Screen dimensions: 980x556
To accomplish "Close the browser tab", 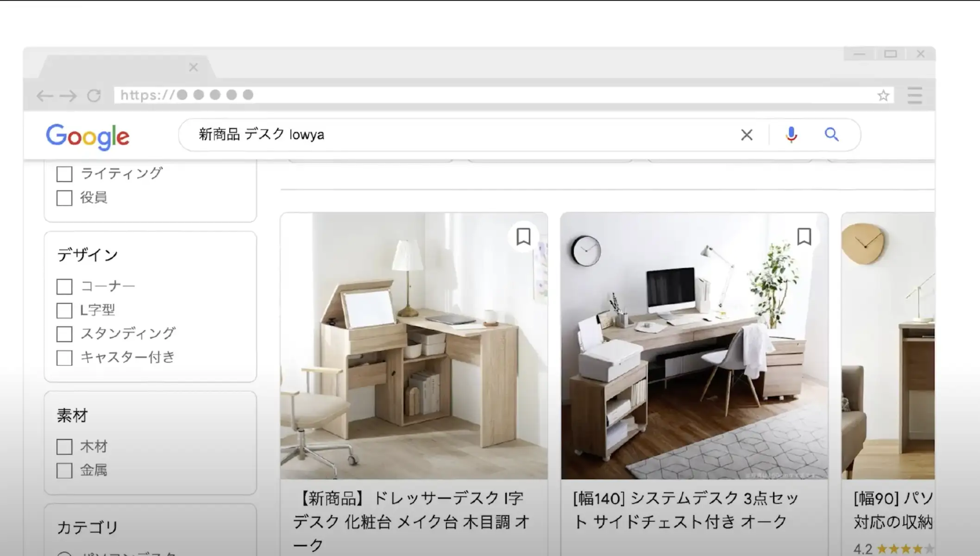I will click(x=194, y=68).
